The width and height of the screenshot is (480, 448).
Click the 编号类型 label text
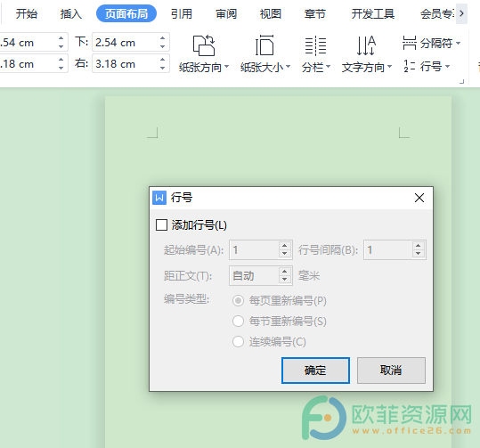[x=186, y=299]
